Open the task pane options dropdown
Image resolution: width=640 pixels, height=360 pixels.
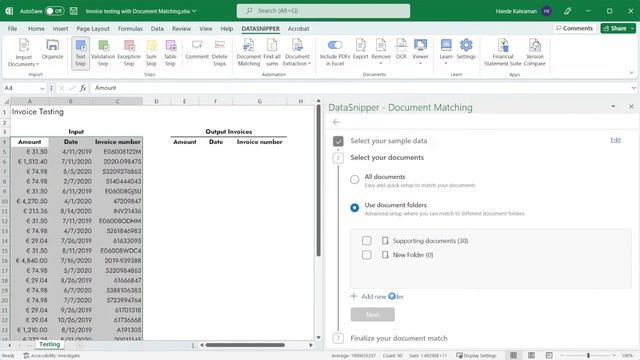tap(613, 107)
